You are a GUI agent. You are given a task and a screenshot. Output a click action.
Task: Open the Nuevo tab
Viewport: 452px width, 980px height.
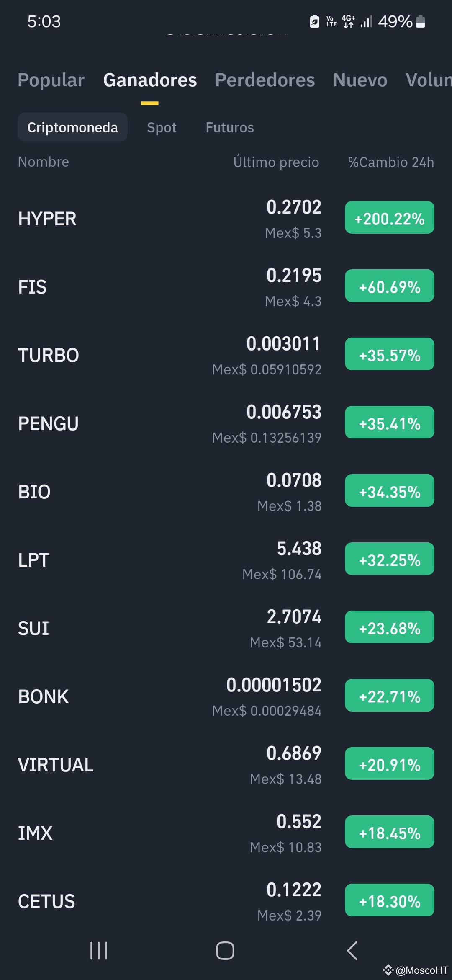tap(360, 80)
